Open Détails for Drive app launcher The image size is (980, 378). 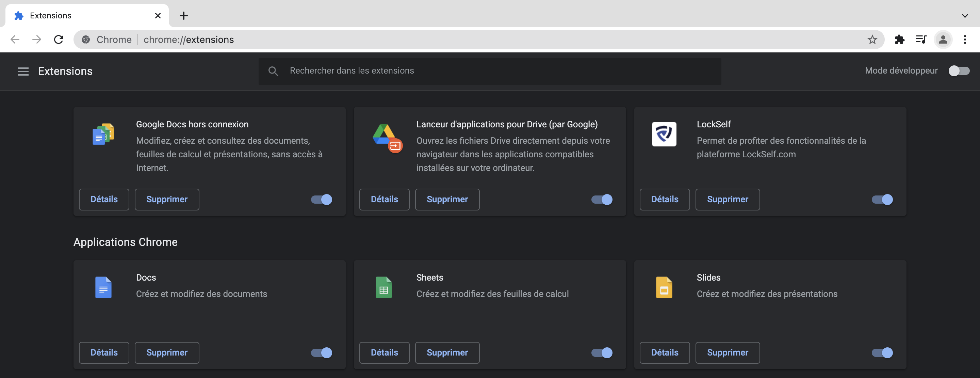point(384,200)
